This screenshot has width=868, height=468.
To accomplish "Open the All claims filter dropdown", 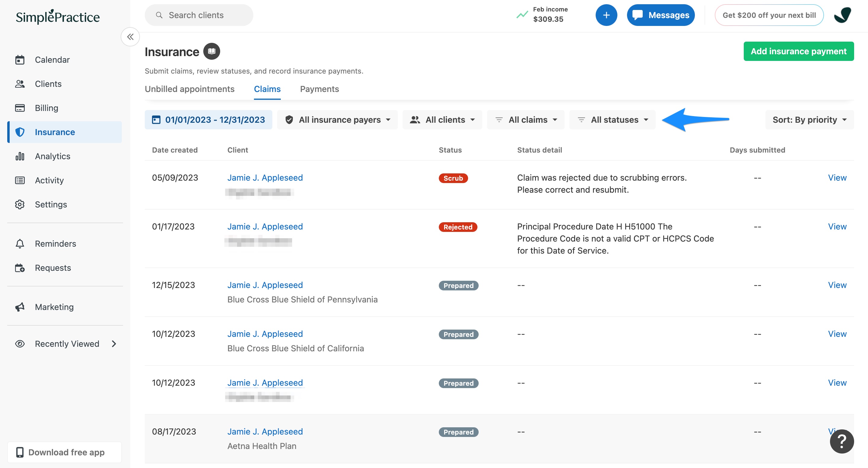I will click(x=526, y=120).
